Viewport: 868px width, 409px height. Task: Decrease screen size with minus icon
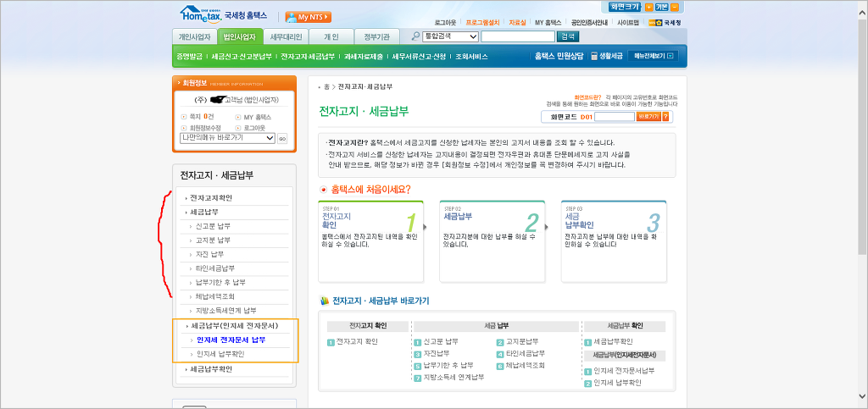[674, 7]
